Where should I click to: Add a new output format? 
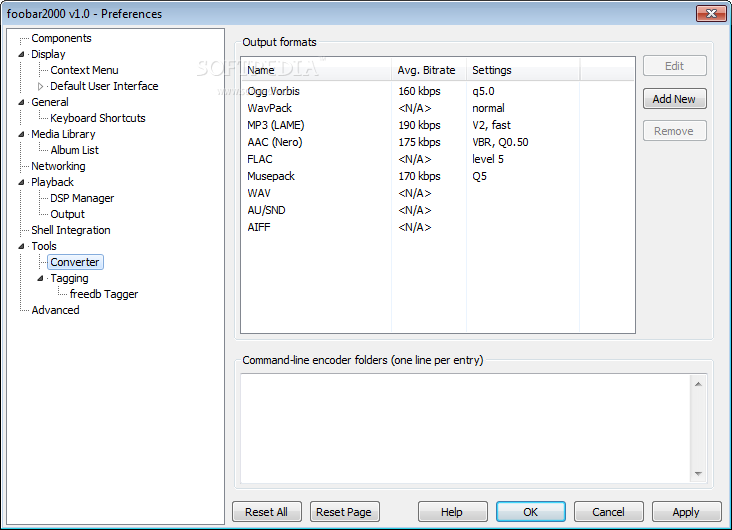coord(675,99)
